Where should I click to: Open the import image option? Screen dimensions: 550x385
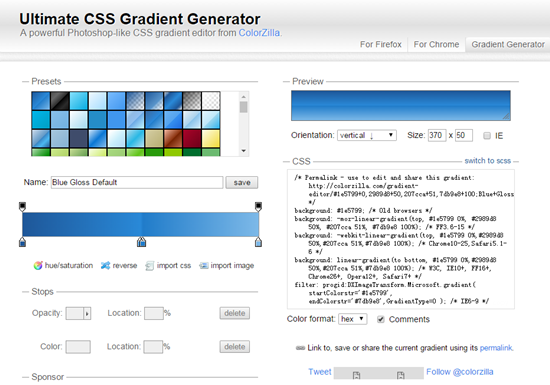[227, 265]
